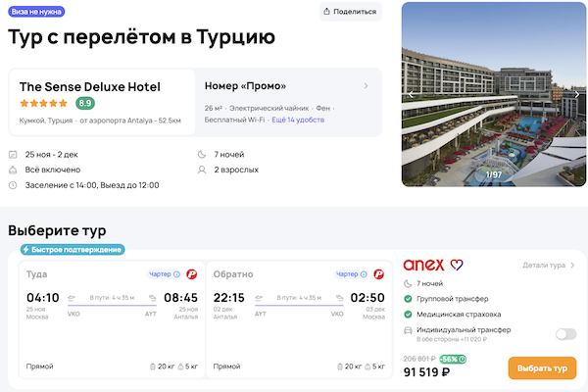Click the -56% discount info badge
The image size is (588, 392).
click(454, 359)
